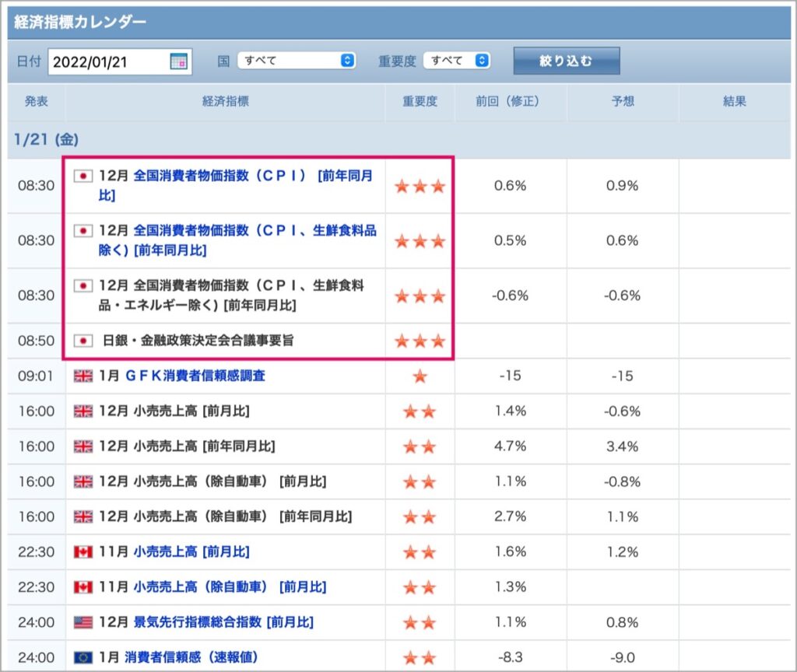The image size is (797, 672).
Task: Open the 全国消費者物価指数（ＣＰＩ）[前年同月比] link
Action: click(235, 185)
